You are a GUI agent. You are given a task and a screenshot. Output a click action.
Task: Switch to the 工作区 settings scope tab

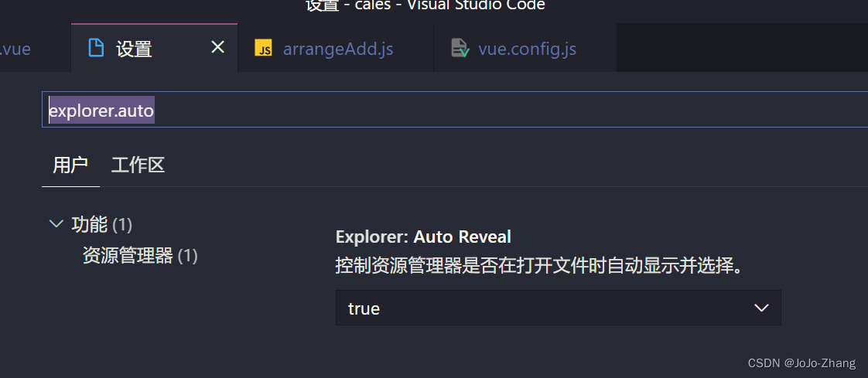tap(138, 165)
